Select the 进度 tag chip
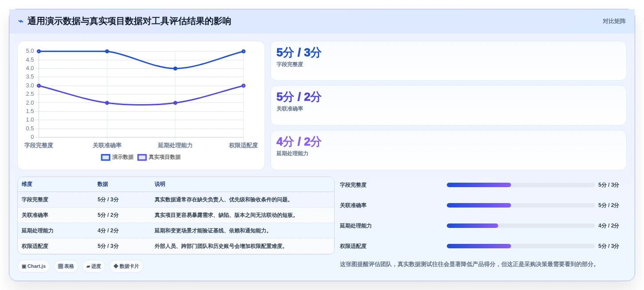Screen dimensions: 644x290 [x=94, y=266]
